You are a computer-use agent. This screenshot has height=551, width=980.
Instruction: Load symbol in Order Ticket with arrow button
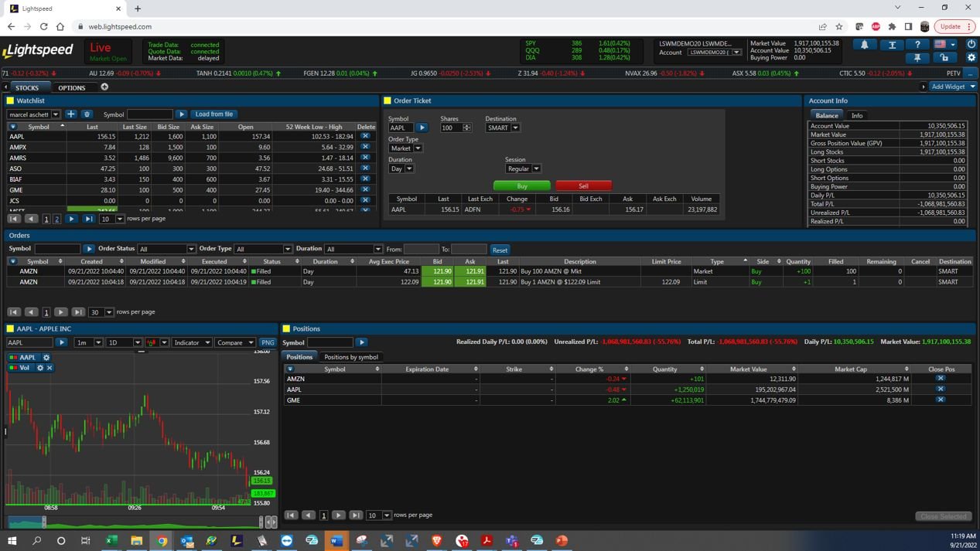click(x=422, y=128)
